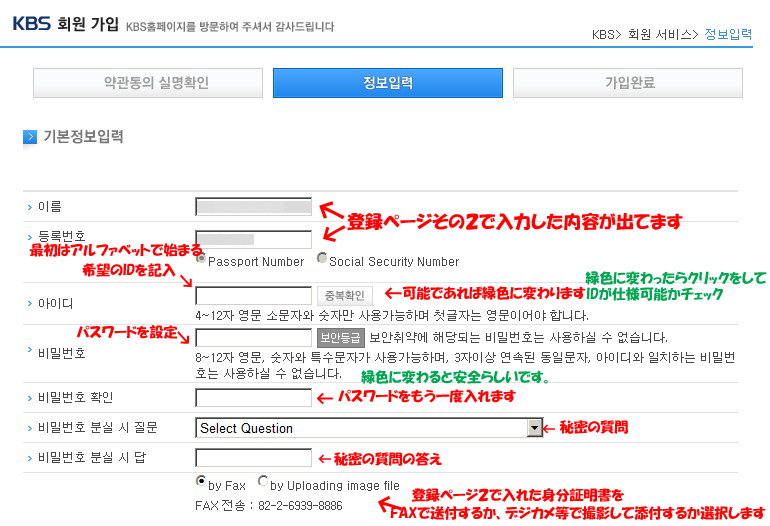Click the 중복확인 duplicate check button

(345, 296)
